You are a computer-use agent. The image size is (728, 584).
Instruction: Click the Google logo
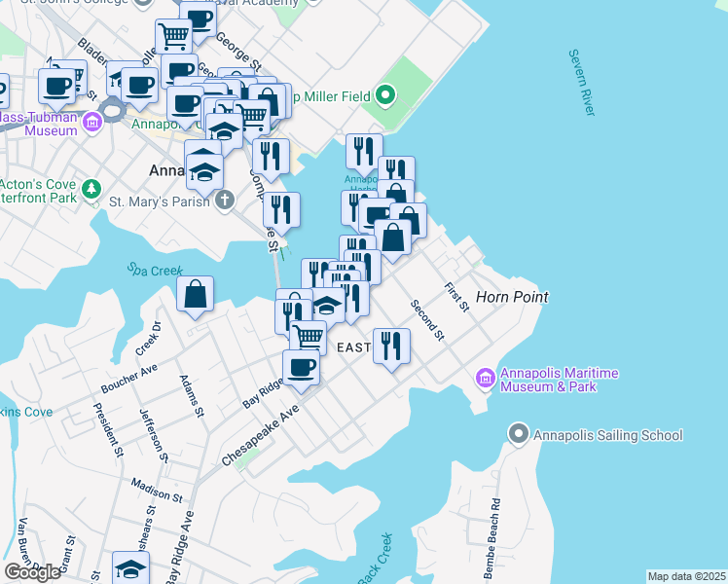coord(32,572)
